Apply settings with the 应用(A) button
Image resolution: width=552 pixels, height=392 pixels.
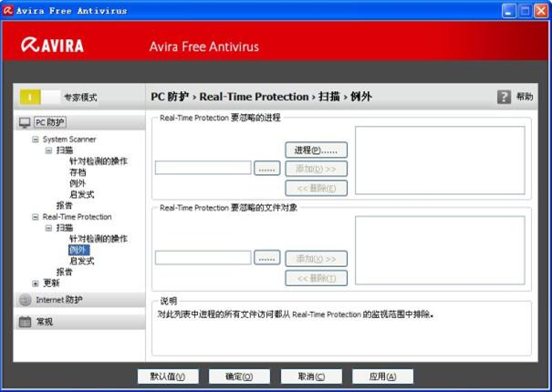click(x=382, y=377)
